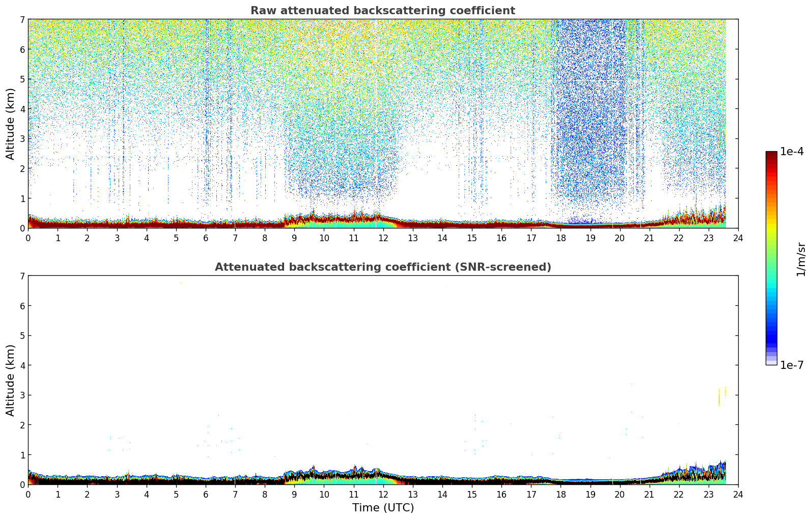Click the 6 km tick label of lower plot
The image size is (812, 519).
[22, 306]
